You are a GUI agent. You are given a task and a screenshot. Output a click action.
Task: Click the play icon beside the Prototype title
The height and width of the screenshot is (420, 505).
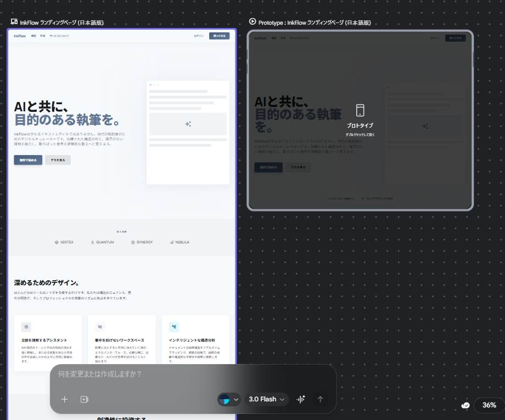pos(252,22)
